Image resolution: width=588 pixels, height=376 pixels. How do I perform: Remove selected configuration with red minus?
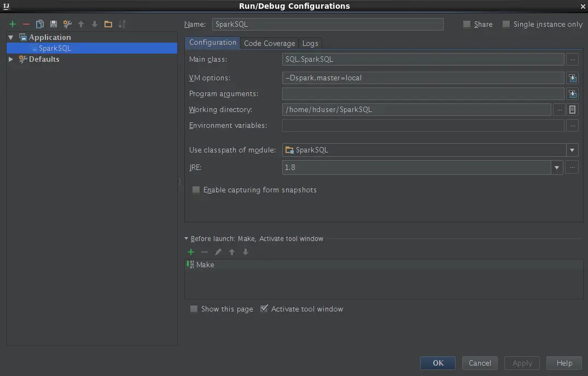(x=26, y=25)
